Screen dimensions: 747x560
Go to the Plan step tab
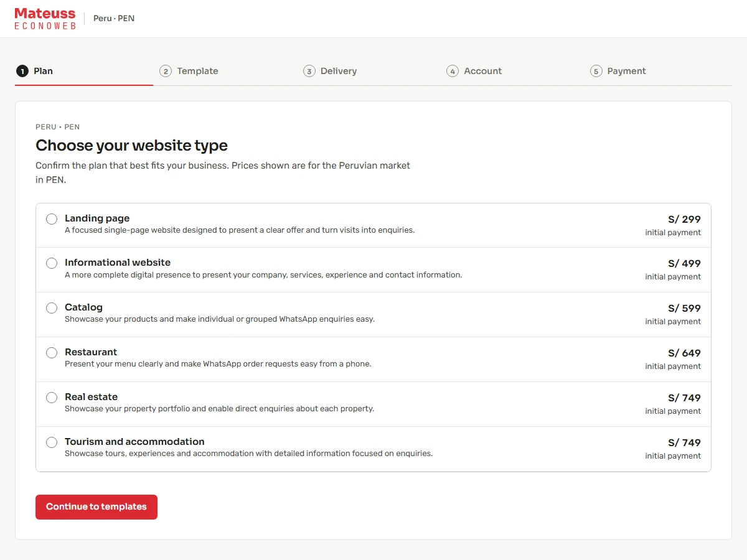point(84,71)
